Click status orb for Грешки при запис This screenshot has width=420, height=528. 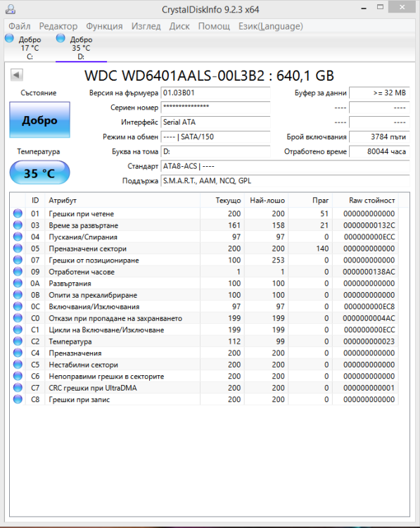[18, 399]
